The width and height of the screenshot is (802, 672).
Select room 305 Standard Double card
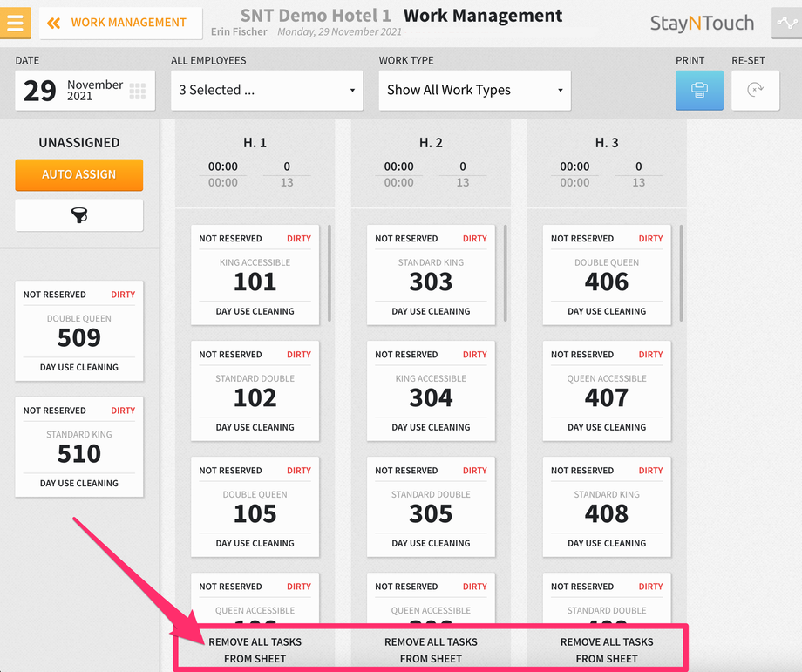tap(431, 507)
